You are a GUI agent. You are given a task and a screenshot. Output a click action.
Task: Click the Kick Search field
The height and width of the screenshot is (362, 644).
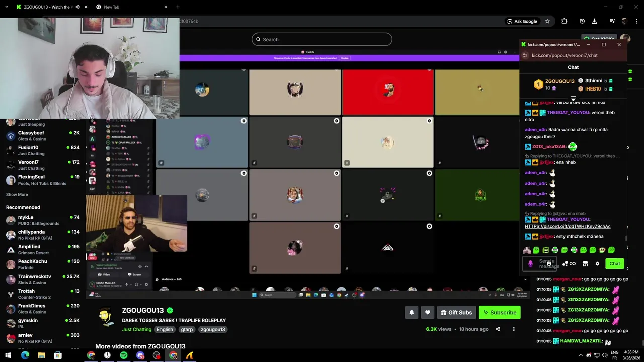click(322, 39)
